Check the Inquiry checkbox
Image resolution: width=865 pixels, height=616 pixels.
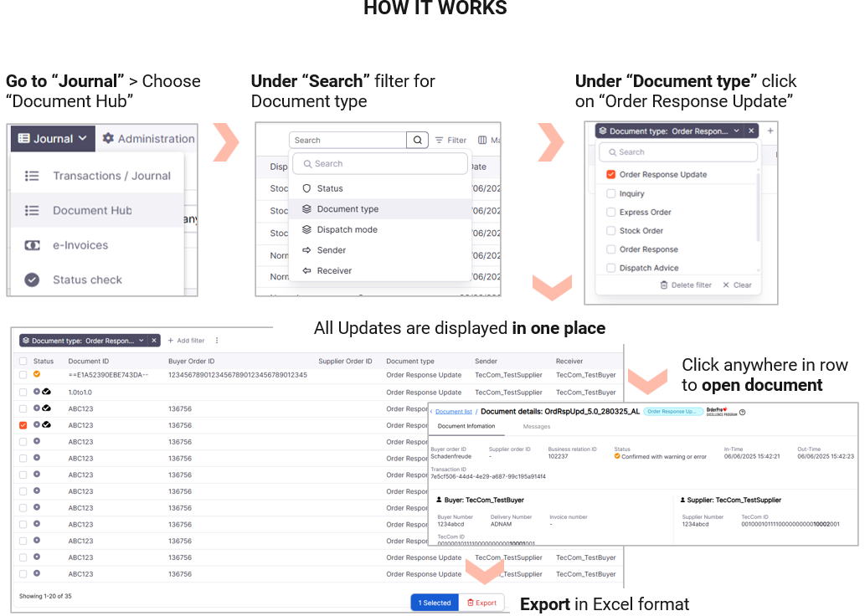(x=610, y=193)
